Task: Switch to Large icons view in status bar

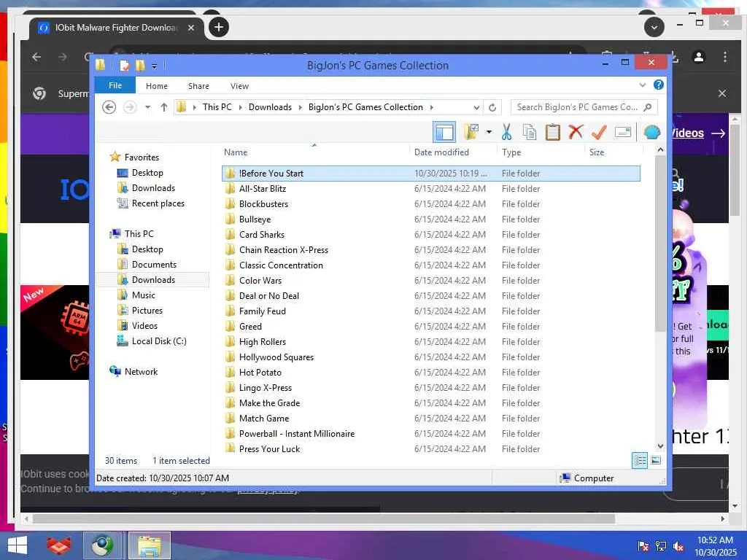Action: pos(656,461)
